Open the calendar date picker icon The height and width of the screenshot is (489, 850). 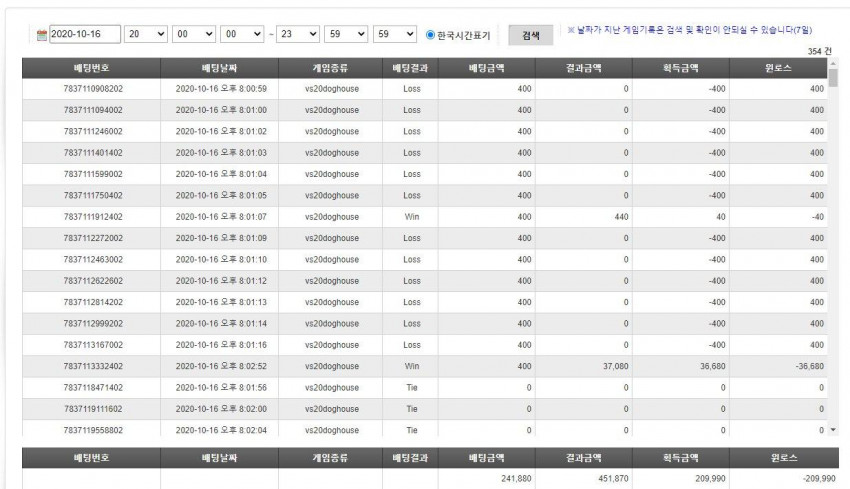pyautogui.click(x=42, y=35)
